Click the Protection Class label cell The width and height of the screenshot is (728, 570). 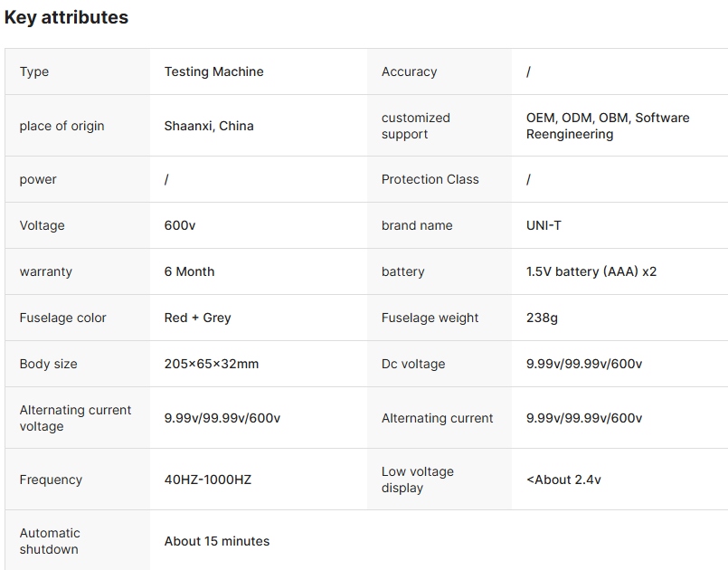click(x=430, y=179)
